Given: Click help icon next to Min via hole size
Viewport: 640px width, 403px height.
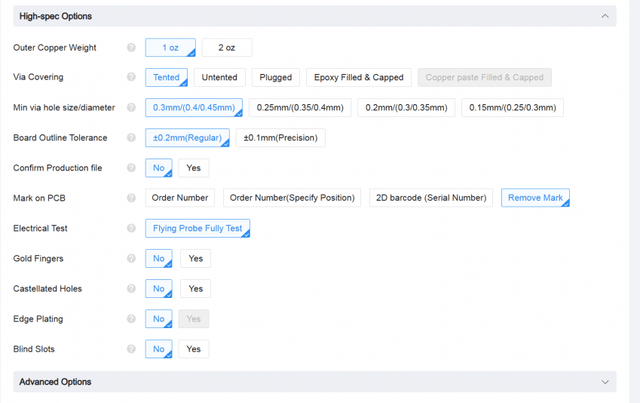Looking at the screenshot, I should [131, 108].
